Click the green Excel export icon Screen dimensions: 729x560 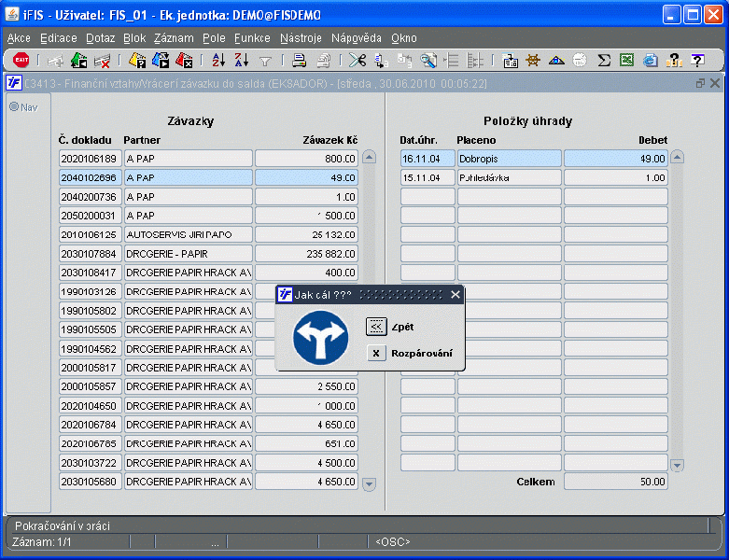tap(626, 60)
